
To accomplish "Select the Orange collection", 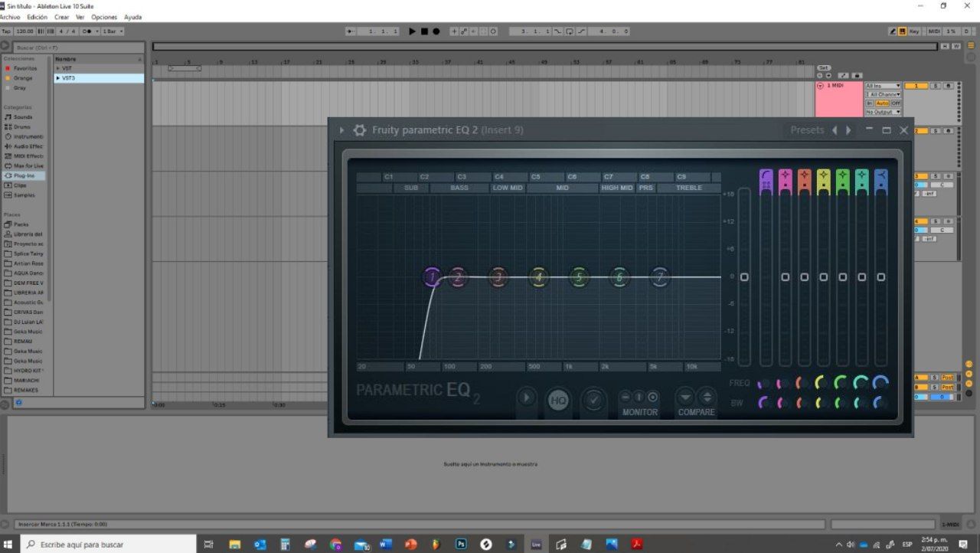I will 23,78.
